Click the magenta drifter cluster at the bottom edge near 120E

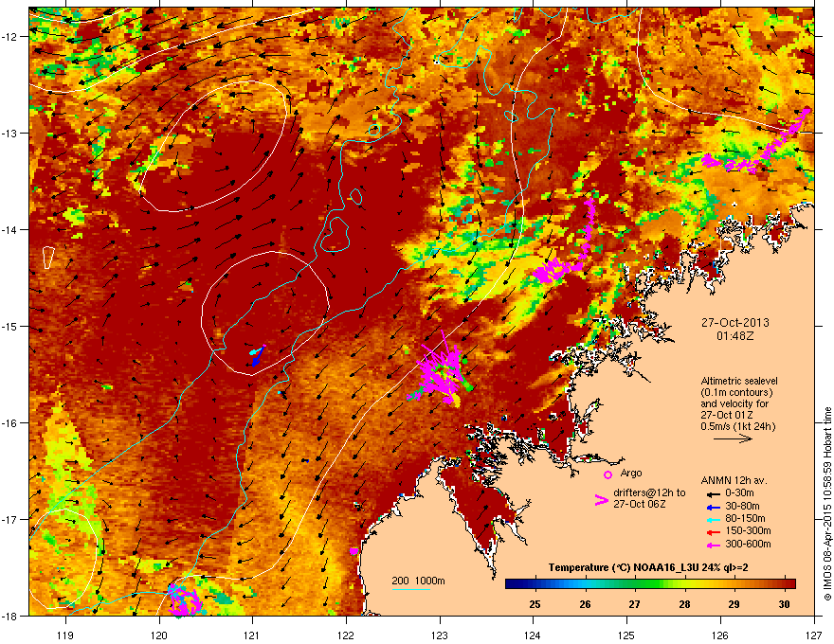pos(184,599)
